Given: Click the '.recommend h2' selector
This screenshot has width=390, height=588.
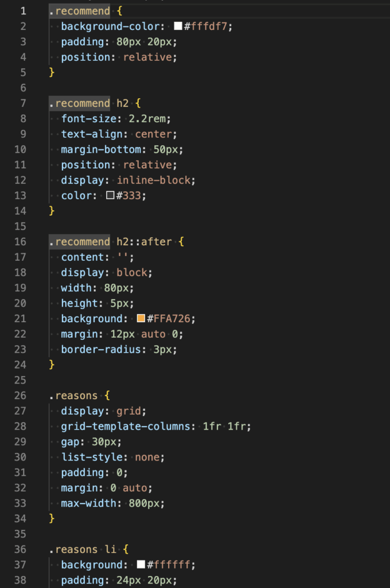Looking at the screenshot, I should (x=89, y=103).
